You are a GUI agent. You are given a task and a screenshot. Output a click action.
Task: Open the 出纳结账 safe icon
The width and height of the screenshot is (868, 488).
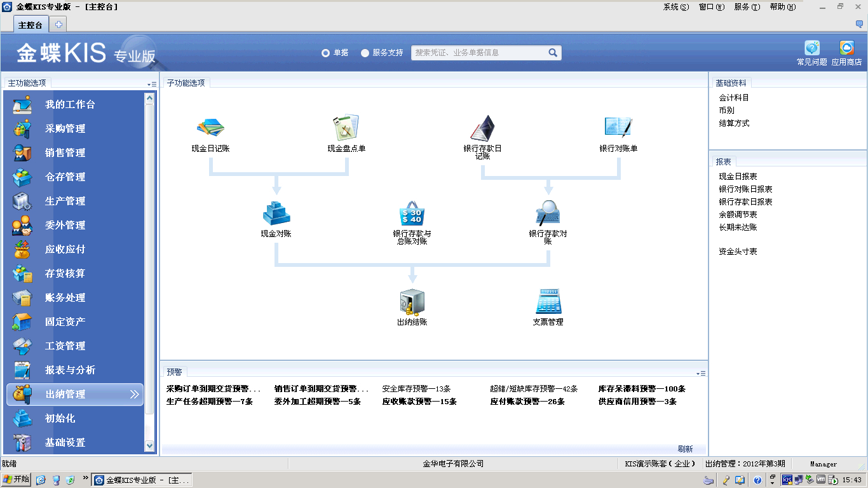click(412, 302)
